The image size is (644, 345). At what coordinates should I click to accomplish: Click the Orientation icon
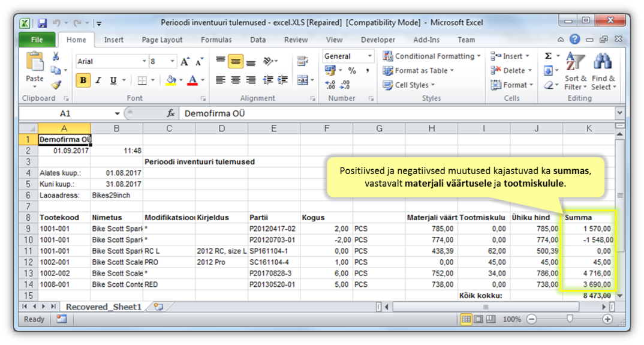click(268, 61)
